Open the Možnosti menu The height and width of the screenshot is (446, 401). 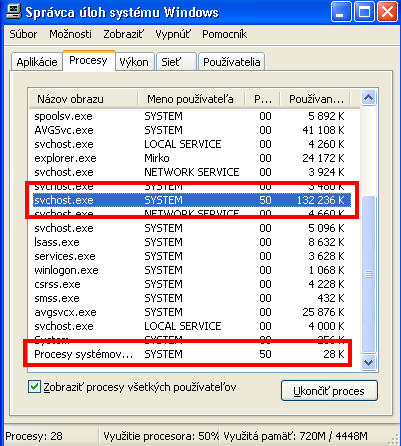pyautogui.click(x=70, y=34)
